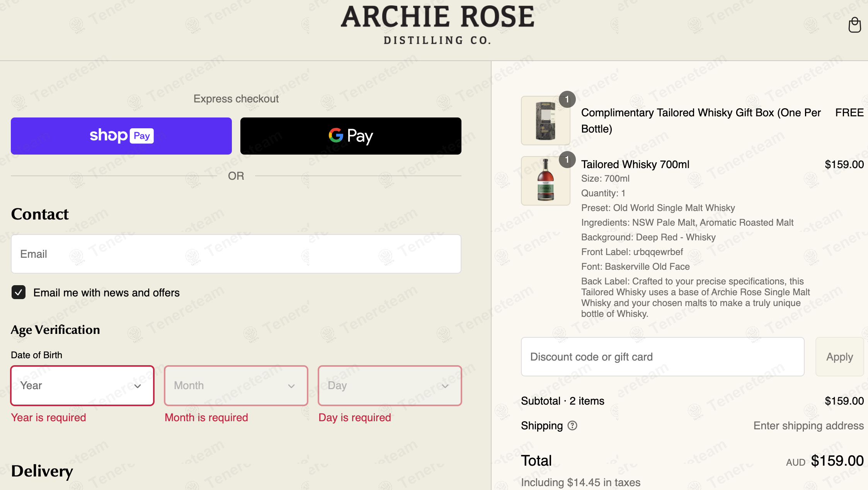This screenshot has width=868, height=490.
Task: Open the shopping bag cart icon
Action: (x=854, y=26)
